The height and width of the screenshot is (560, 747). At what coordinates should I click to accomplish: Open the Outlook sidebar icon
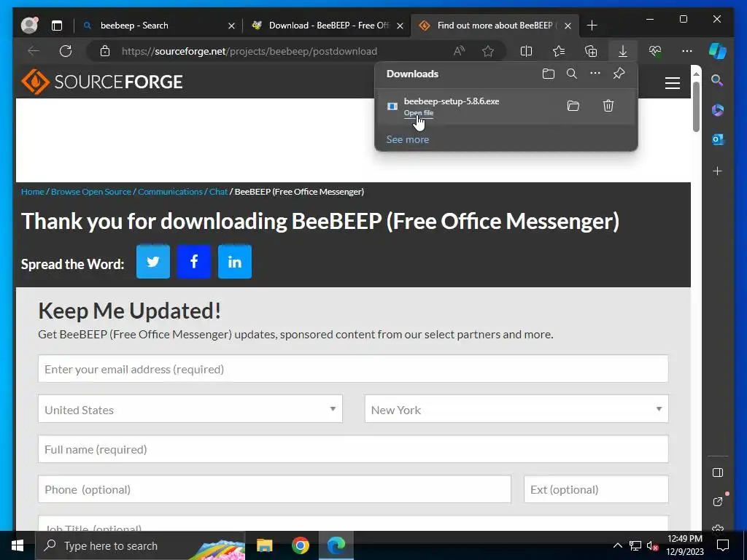[718, 139]
